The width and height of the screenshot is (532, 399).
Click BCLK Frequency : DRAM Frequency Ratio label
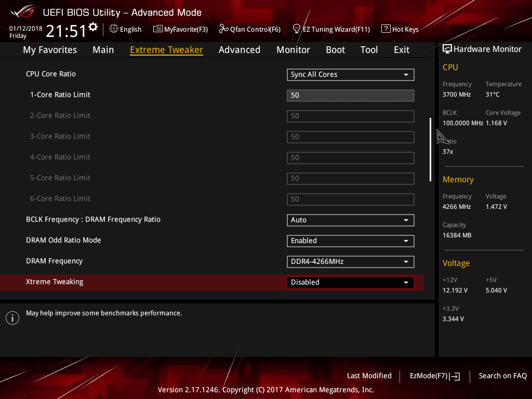point(94,220)
